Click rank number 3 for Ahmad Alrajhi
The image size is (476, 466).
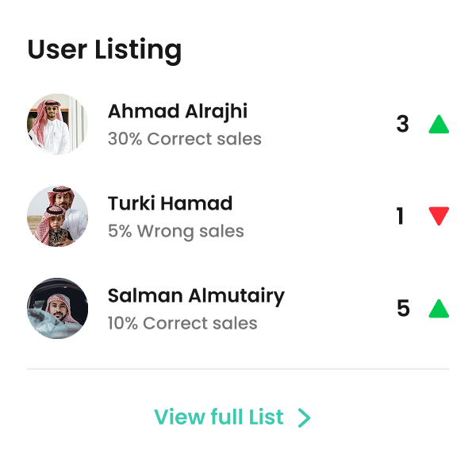pyautogui.click(x=402, y=125)
